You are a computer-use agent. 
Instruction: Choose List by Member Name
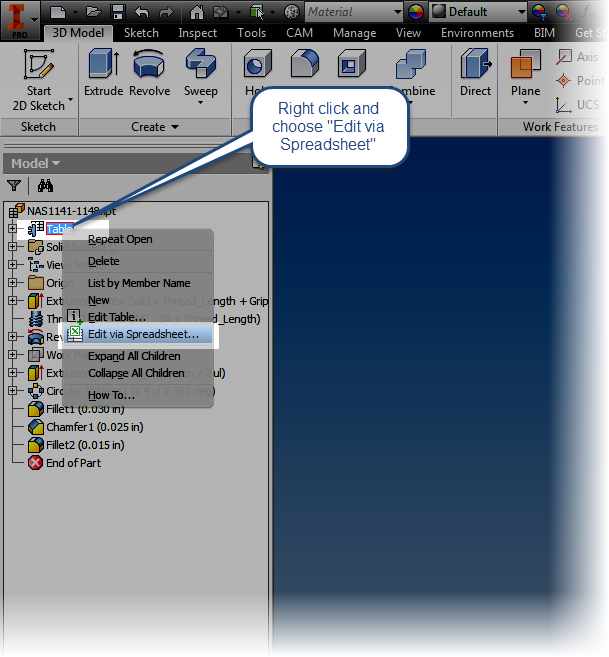pos(138,283)
